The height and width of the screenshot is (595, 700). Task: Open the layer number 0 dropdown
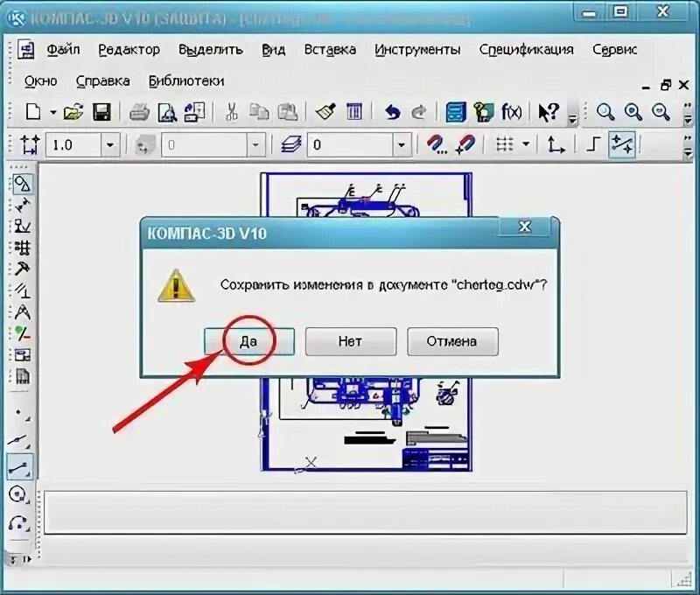(x=402, y=145)
